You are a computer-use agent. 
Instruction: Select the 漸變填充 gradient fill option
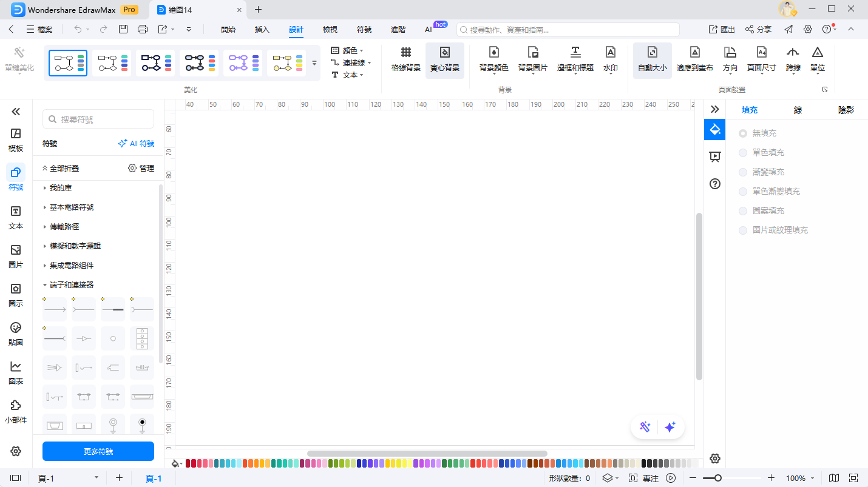pyautogui.click(x=743, y=172)
